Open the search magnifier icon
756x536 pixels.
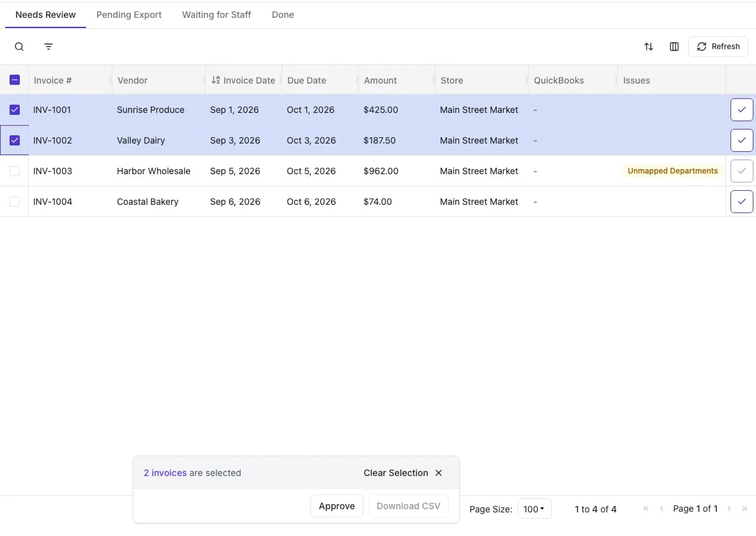[x=19, y=47]
